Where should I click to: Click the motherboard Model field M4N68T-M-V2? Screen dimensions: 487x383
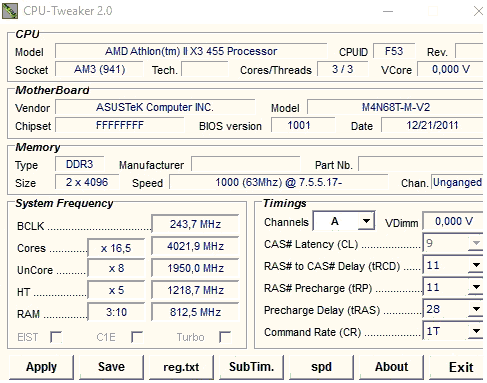[x=396, y=107]
